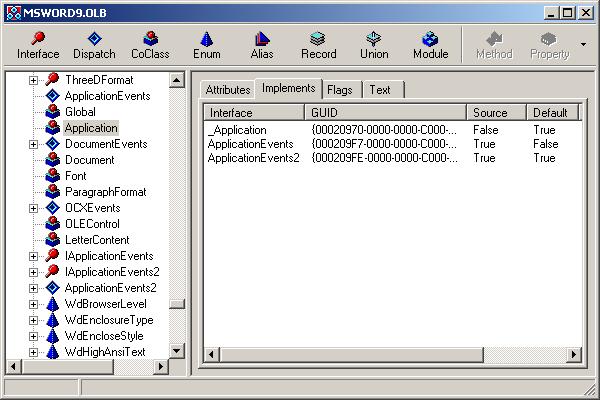600x400 pixels.
Task: Click the Dispatch toolbar icon
Action: [x=95, y=38]
